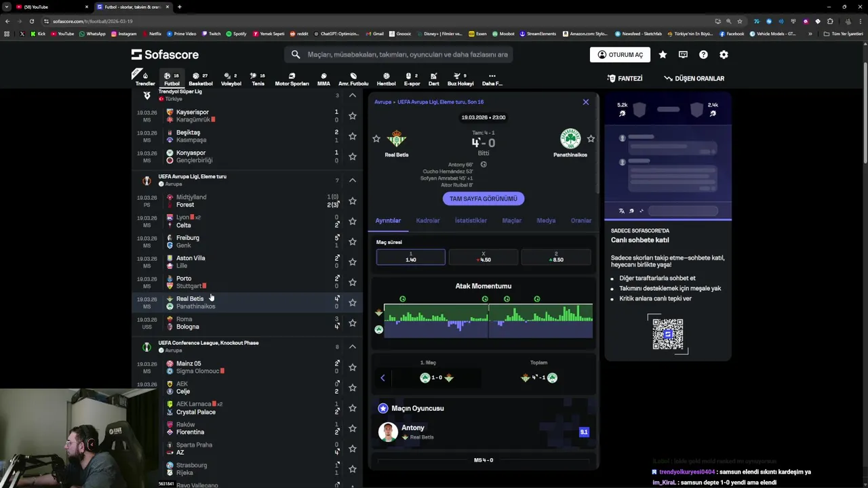Collapse UEFA Conference League section
The width and height of the screenshot is (868, 488).
point(353,346)
